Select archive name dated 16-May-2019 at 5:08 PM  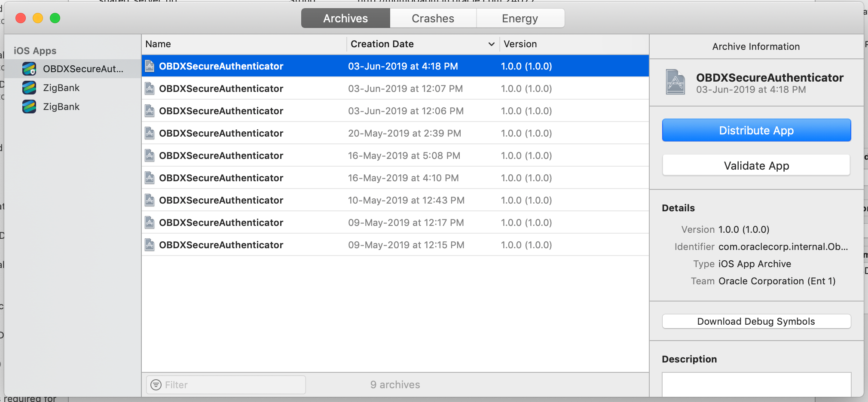click(x=221, y=155)
